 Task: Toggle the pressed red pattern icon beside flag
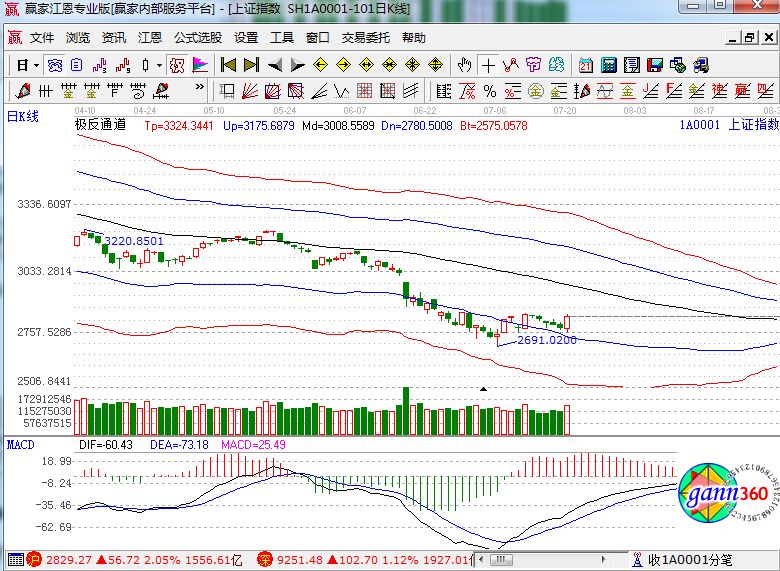coord(176,65)
